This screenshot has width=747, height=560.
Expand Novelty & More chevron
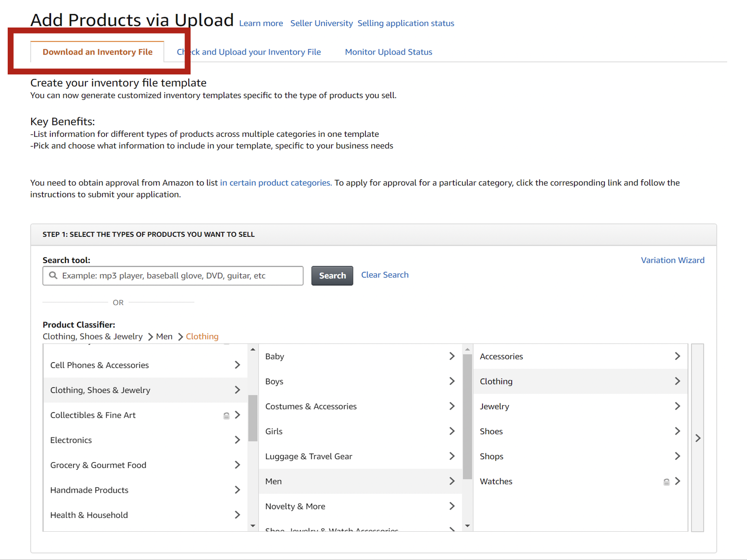[452, 506]
